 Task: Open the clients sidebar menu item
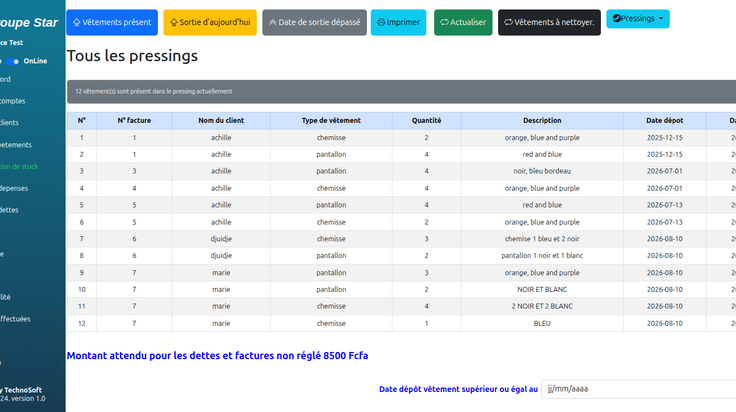pos(9,122)
